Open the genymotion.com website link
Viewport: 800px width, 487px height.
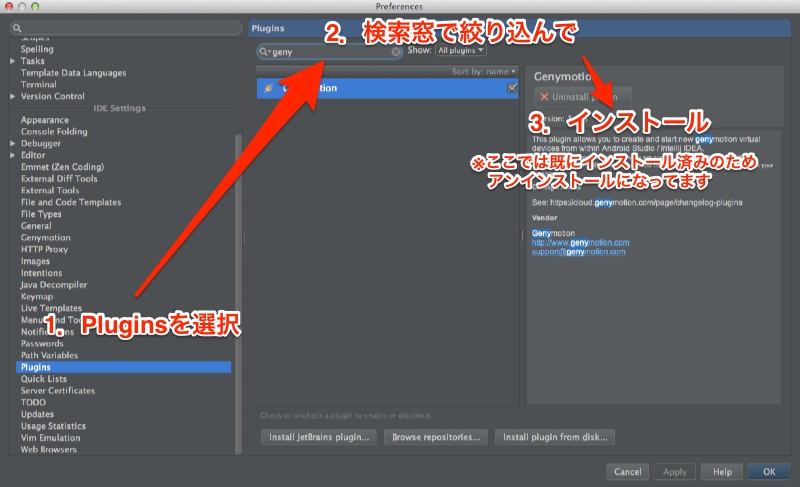tap(580, 243)
